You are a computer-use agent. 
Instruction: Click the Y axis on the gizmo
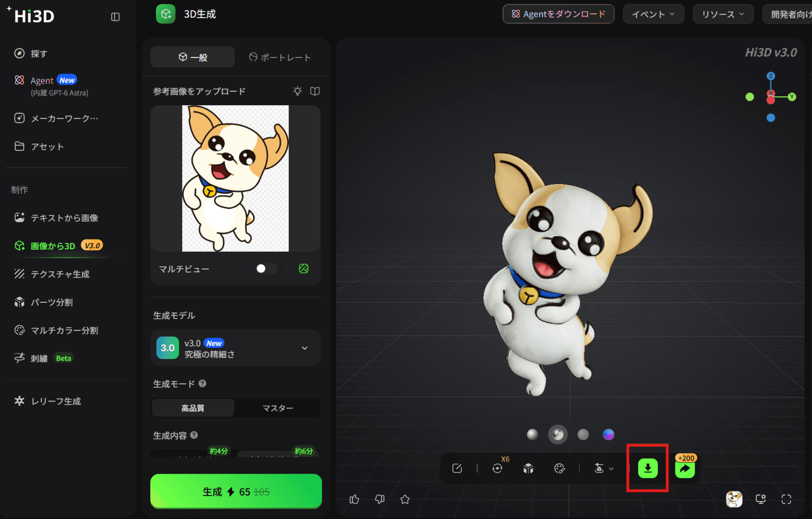(792, 97)
